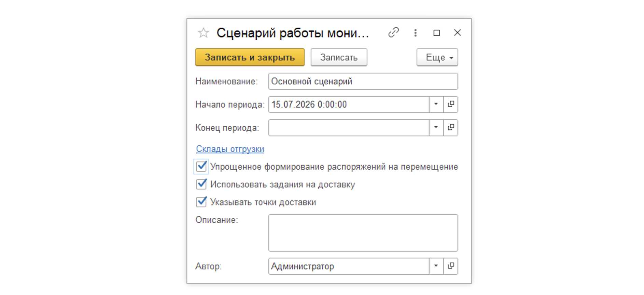Image resolution: width=644 pixels, height=295 pixels.
Task: Click the Автор field with Администратор
Action: click(349, 266)
